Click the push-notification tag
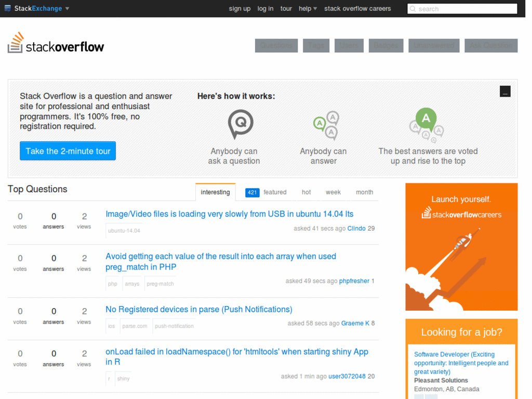Viewport: 532px width, 399px height. [x=174, y=326]
